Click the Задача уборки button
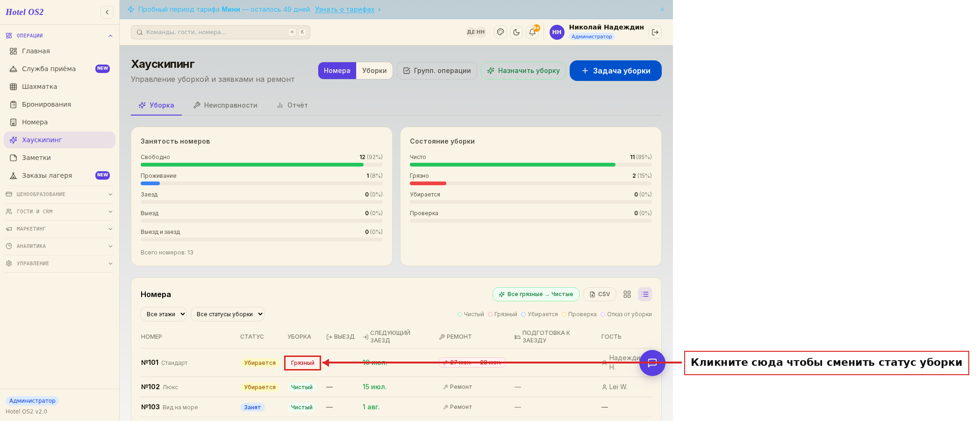This screenshot has height=421, width=980. 615,71
